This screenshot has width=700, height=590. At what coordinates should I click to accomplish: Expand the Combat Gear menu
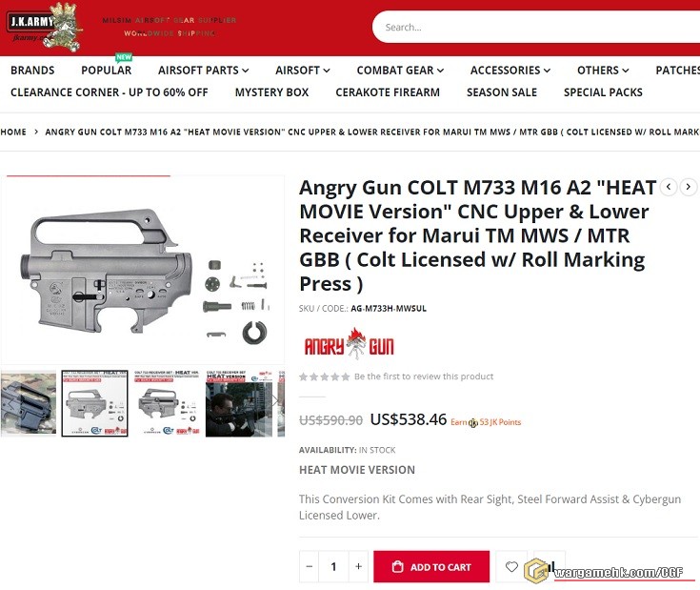400,71
